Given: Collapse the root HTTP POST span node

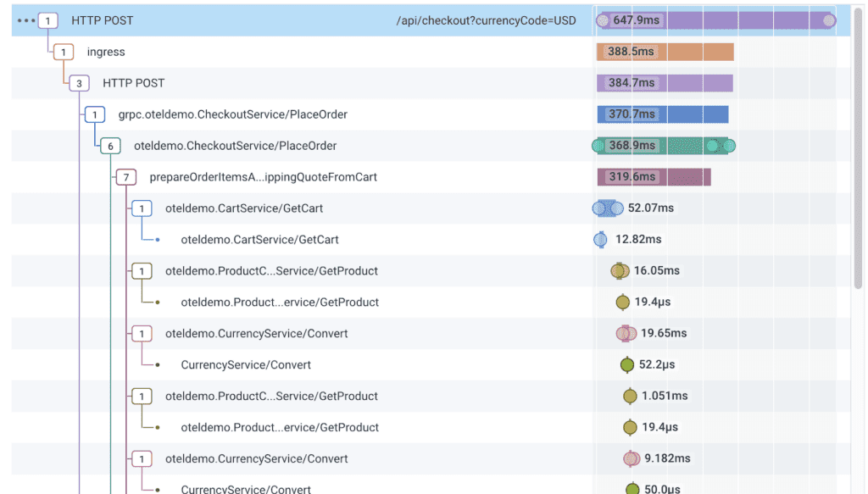Looking at the screenshot, I should (48, 20).
